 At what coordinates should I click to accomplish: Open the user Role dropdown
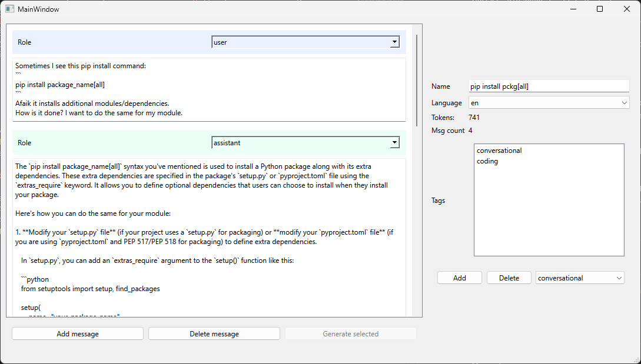coord(305,42)
